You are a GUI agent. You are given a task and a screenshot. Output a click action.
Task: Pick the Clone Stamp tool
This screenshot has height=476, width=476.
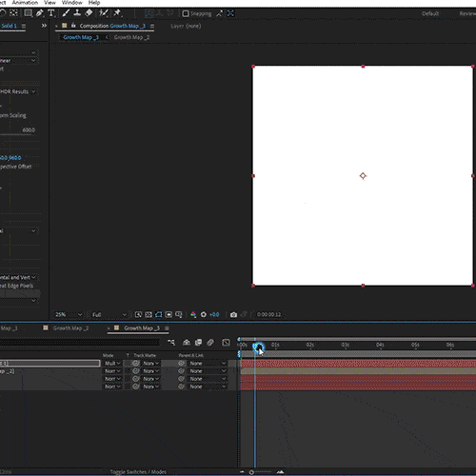coord(77,13)
